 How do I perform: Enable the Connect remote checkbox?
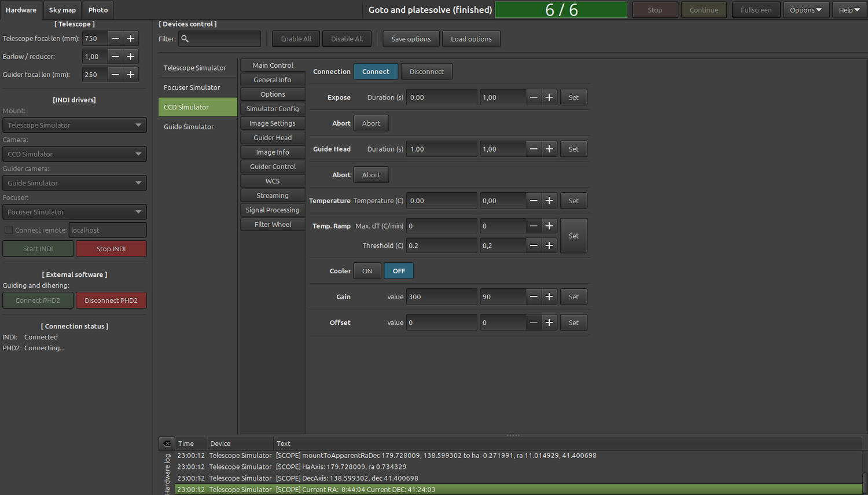click(9, 230)
